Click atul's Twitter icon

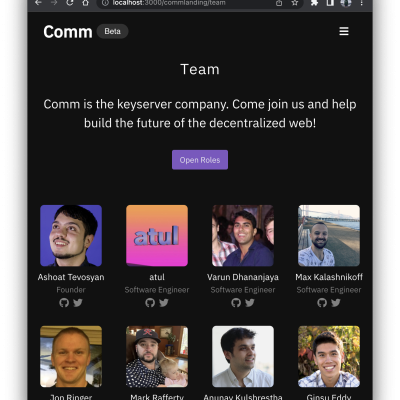click(164, 302)
